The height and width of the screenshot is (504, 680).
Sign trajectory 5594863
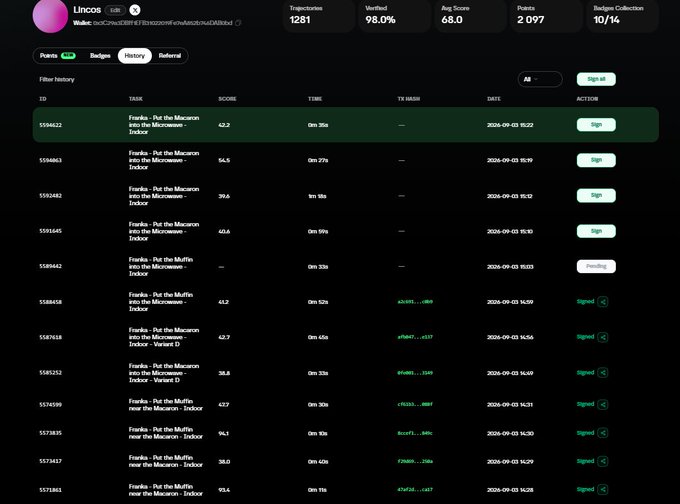(x=596, y=160)
